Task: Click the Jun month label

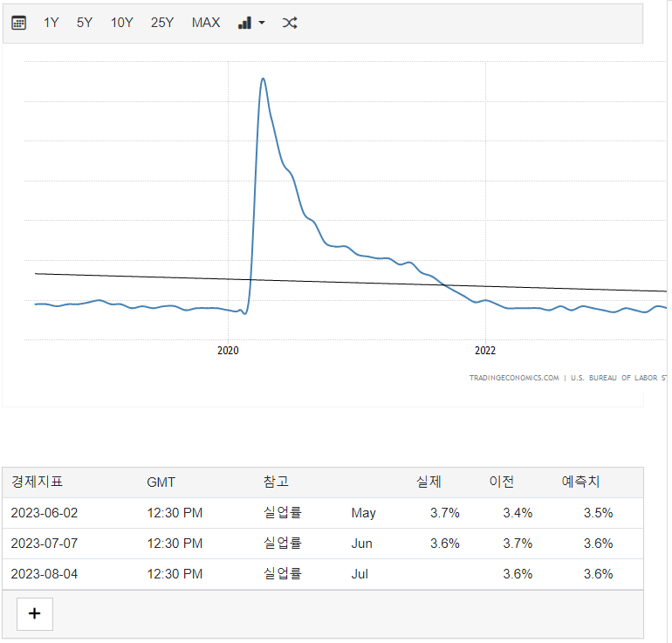Action: (361, 544)
